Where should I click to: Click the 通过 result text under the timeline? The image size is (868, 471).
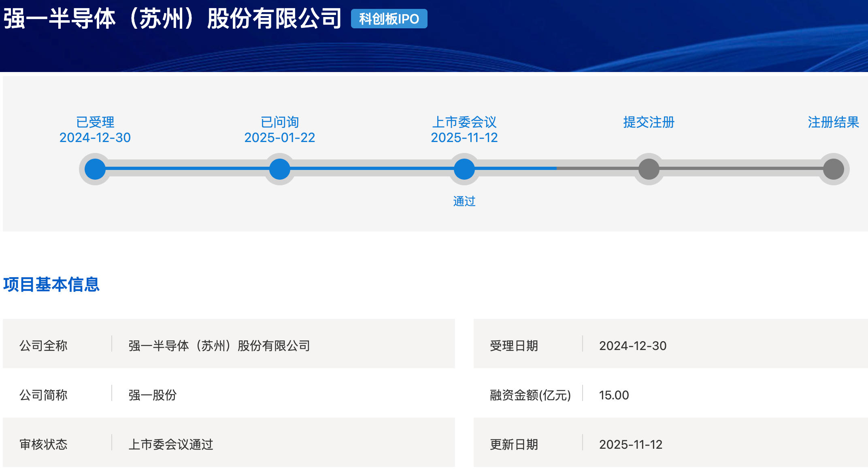click(x=464, y=201)
